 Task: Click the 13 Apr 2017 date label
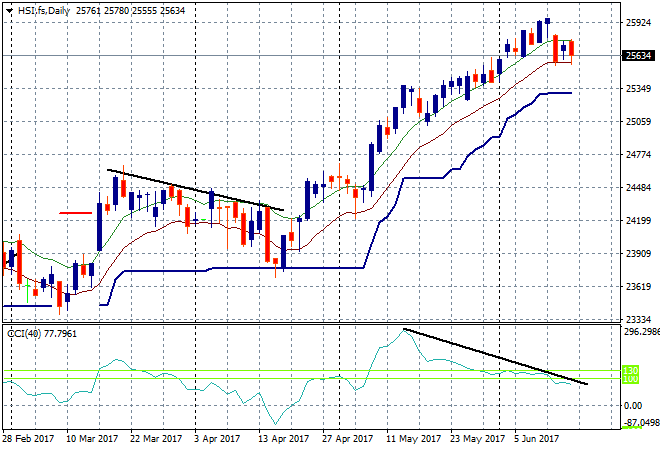(283, 439)
